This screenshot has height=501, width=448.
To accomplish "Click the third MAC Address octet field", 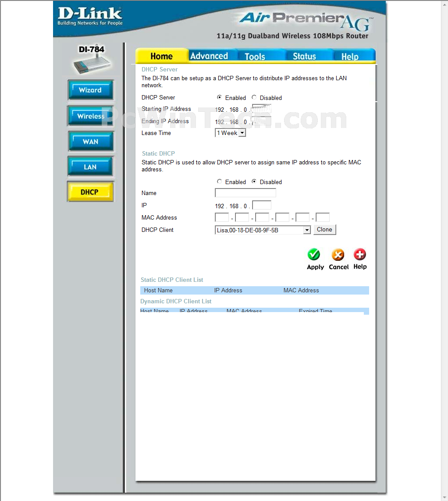I will point(262,217).
